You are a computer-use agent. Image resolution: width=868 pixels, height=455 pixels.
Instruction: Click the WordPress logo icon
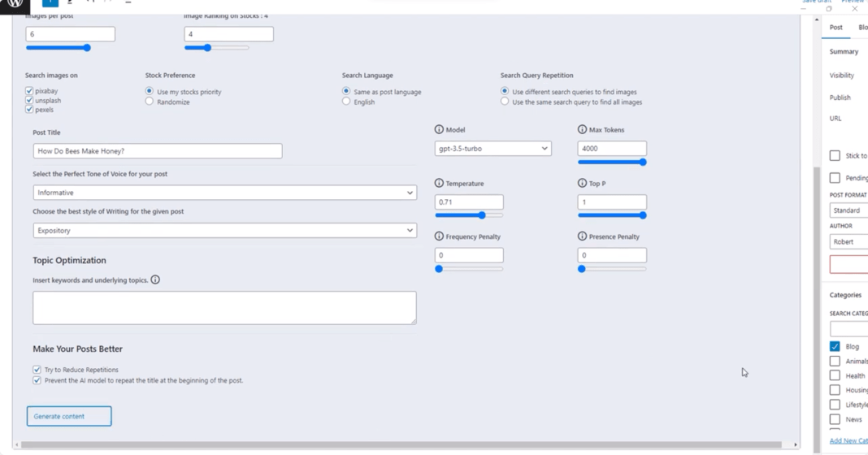15,4
